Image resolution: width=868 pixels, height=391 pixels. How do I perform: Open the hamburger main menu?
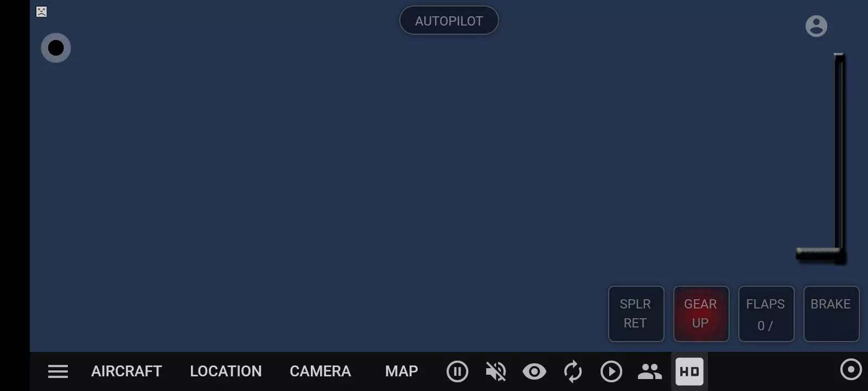point(58,371)
